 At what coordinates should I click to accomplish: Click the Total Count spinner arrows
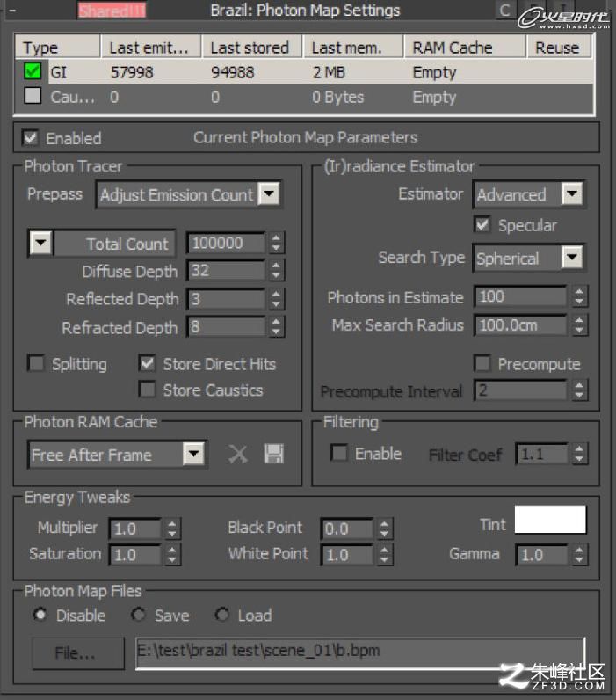pos(276,244)
